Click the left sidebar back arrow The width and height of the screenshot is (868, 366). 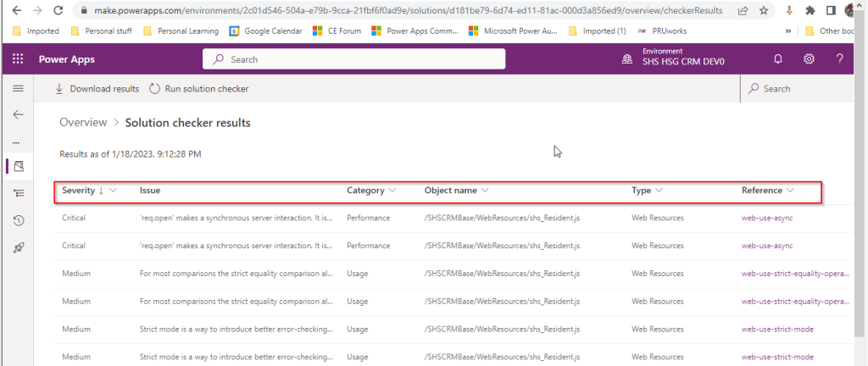[18, 114]
